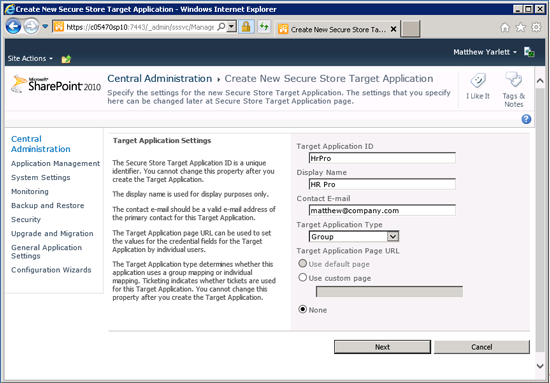The width and height of the screenshot is (550, 383).
Task: Open the Monitoring section
Action: (x=30, y=192)
